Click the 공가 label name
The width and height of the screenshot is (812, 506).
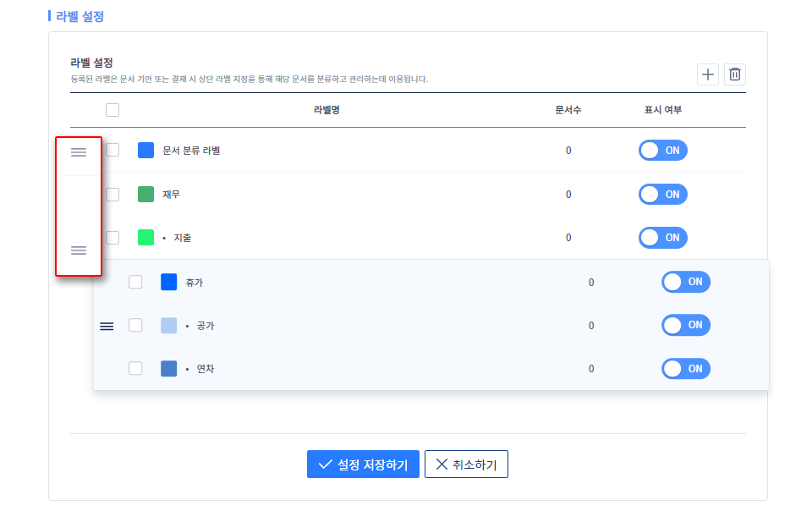tap(205, 326)
